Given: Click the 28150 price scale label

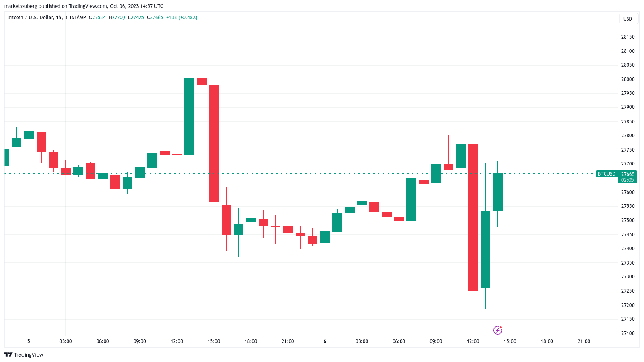Looking at the screenshot, I should tap(628, 37).
